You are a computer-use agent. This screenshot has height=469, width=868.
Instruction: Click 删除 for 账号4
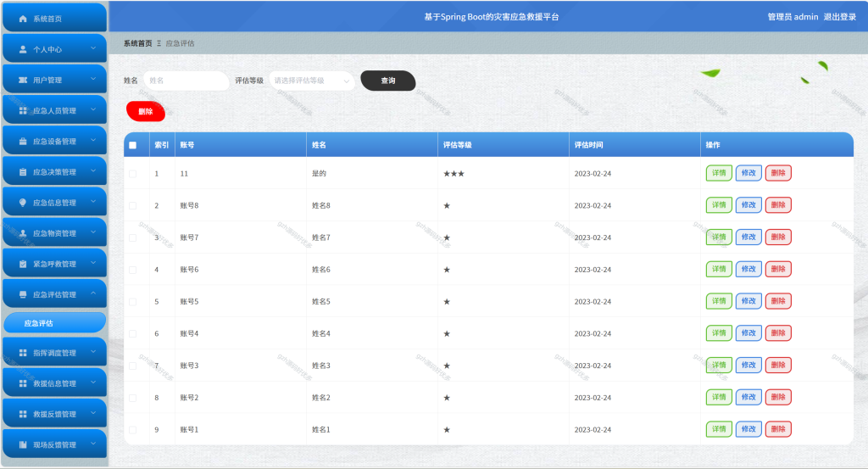pyautogui.click(x=778, y=333)
